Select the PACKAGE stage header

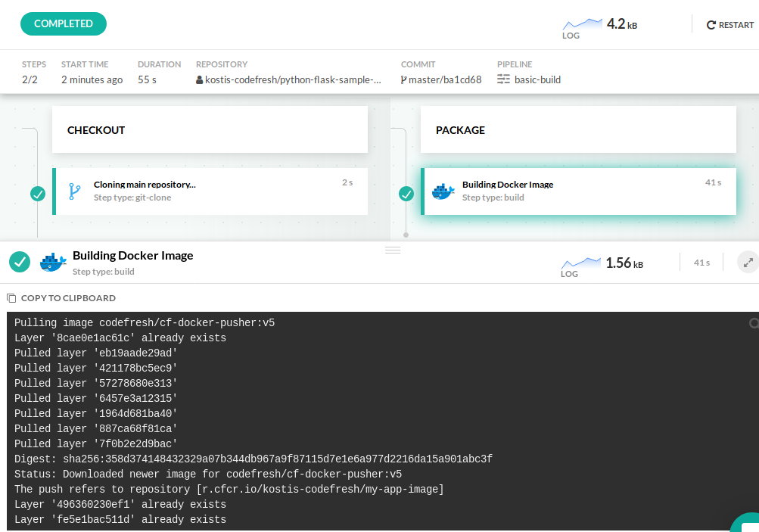[578, 129]
